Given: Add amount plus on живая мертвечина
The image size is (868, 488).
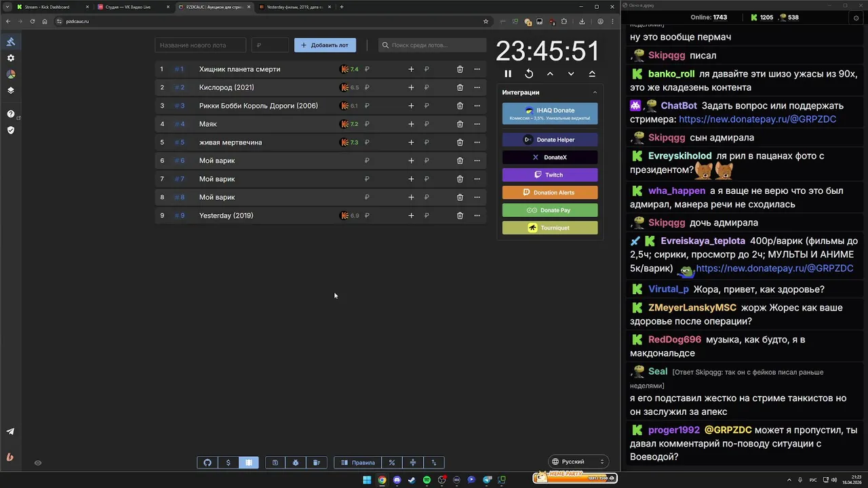Looking at the screenshot, I should click(x=411, y=142).
